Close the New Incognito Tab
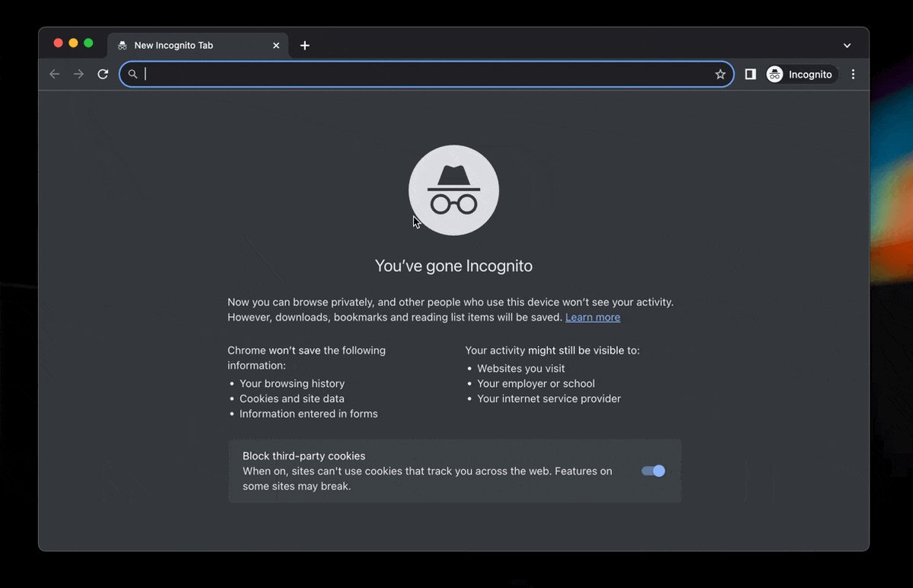 (276, 46)
